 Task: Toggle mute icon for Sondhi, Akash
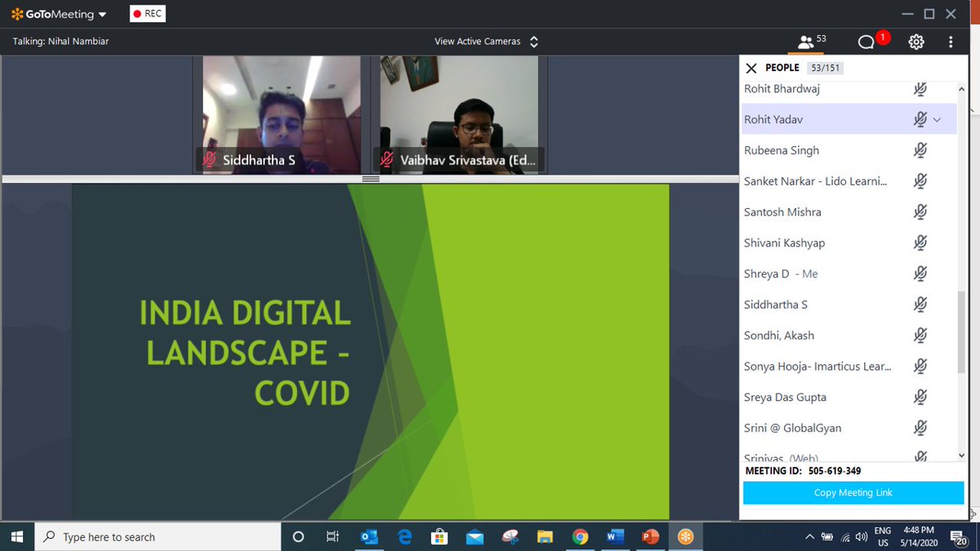pyautogui.click(x=920, y=335)
